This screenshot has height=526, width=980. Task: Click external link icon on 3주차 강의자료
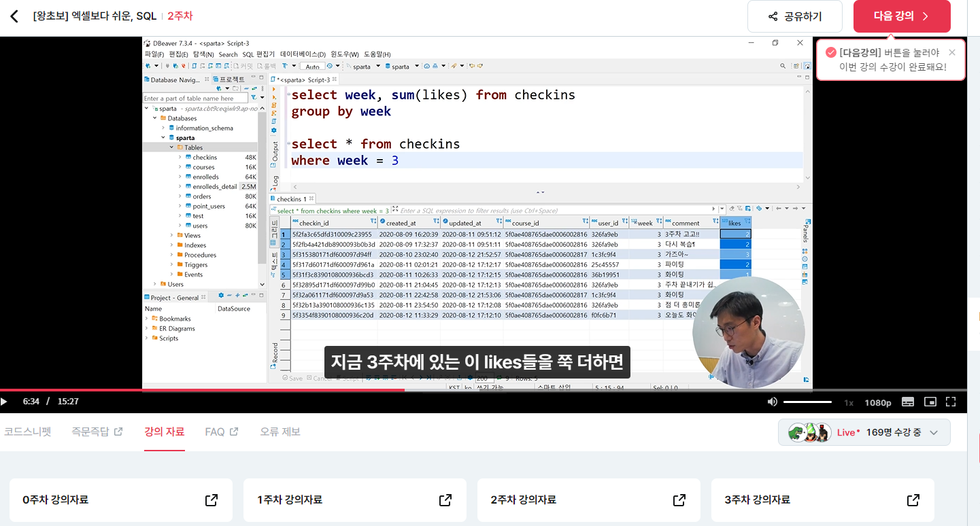tap(913, 500)
